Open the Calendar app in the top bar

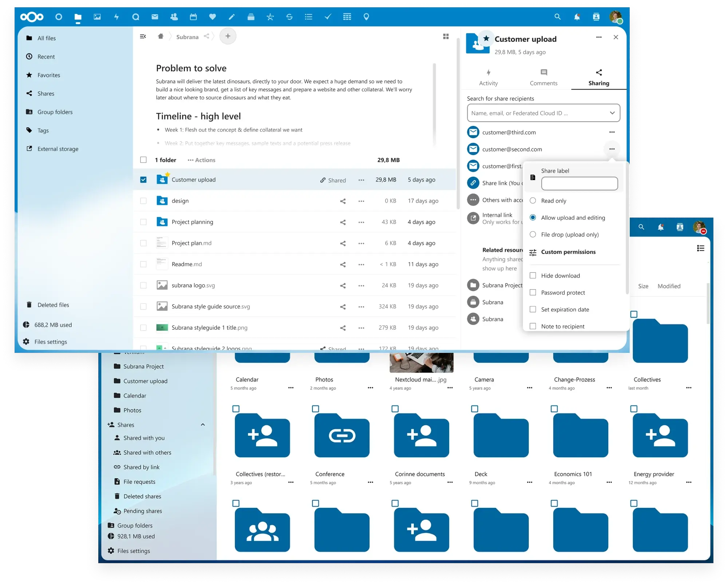pyautogui.click(x=193, y=17)
